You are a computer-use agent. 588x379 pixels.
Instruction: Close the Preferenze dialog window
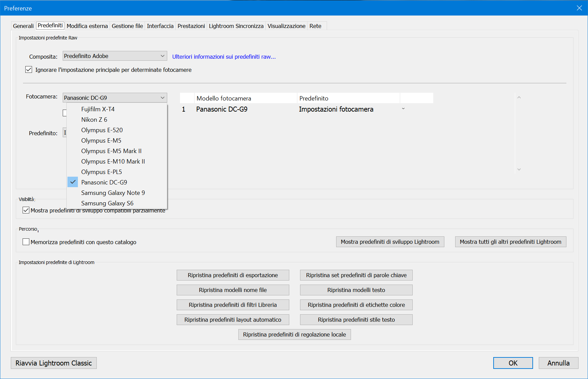coord(579,8)
